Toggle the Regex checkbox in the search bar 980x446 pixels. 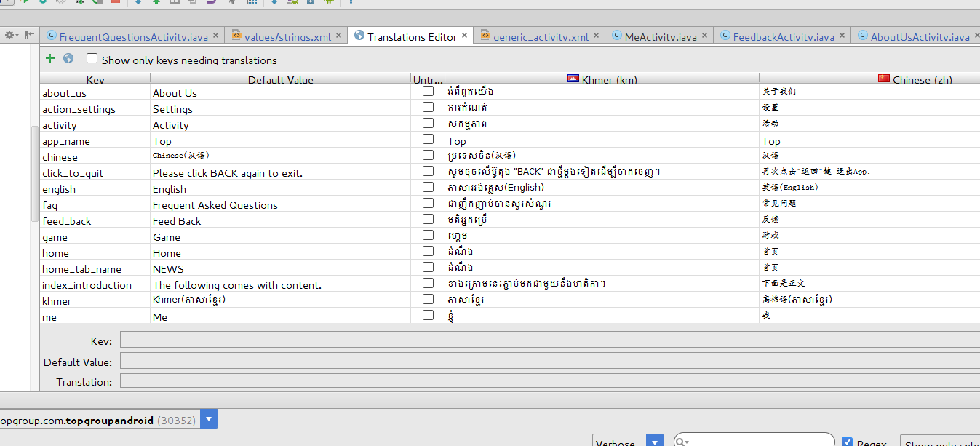click(x=848, y=441)
